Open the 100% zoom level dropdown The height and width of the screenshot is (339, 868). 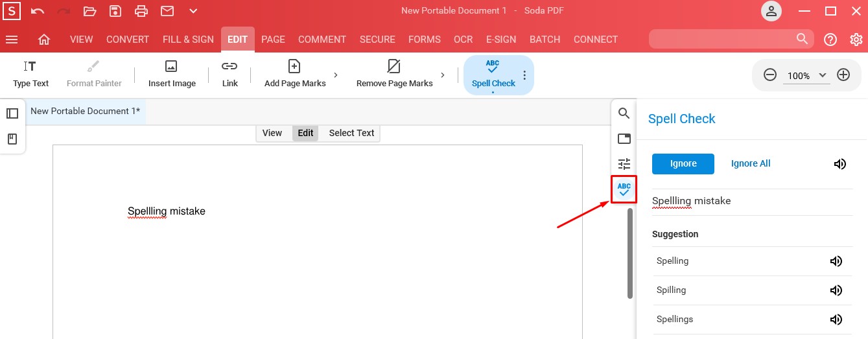point(806,76)
